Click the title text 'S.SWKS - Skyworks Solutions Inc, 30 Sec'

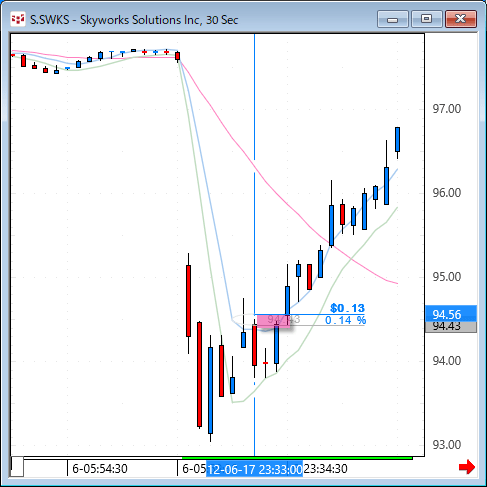[134, 20]
